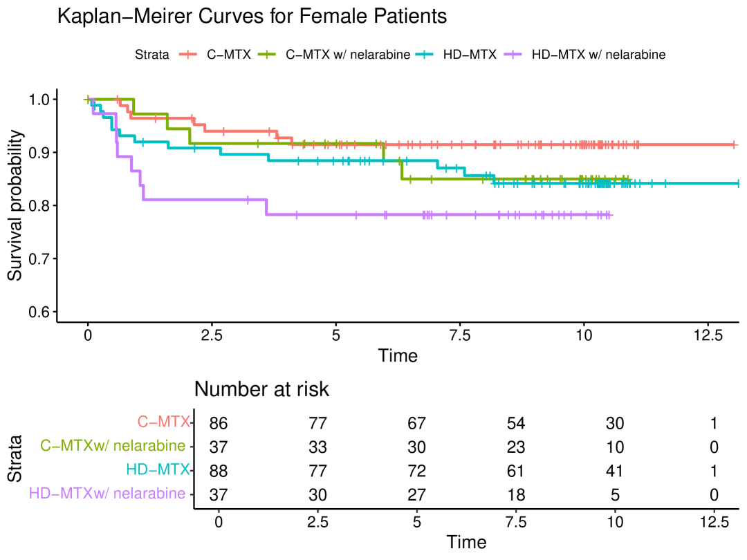Screen dimensions: 747x560
Task: Click the teal HD-MTX legend line swatch
Action: click(x=424, y=55)
